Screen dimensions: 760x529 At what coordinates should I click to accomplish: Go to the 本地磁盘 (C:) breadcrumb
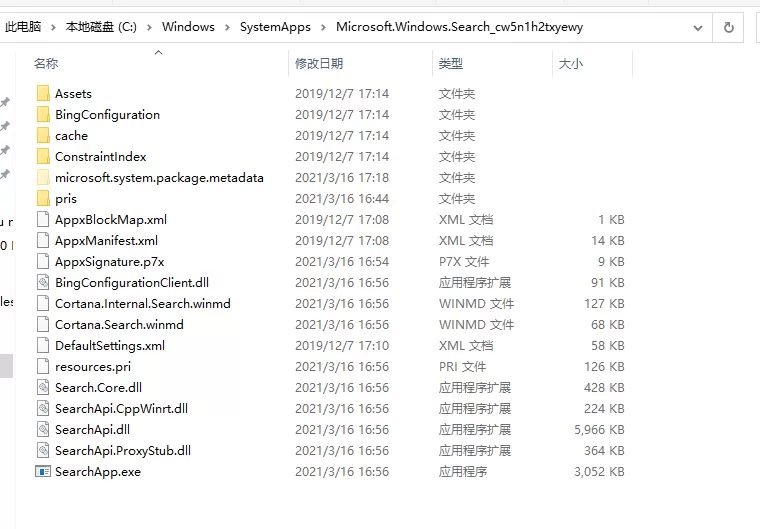[x=101, y=27]
